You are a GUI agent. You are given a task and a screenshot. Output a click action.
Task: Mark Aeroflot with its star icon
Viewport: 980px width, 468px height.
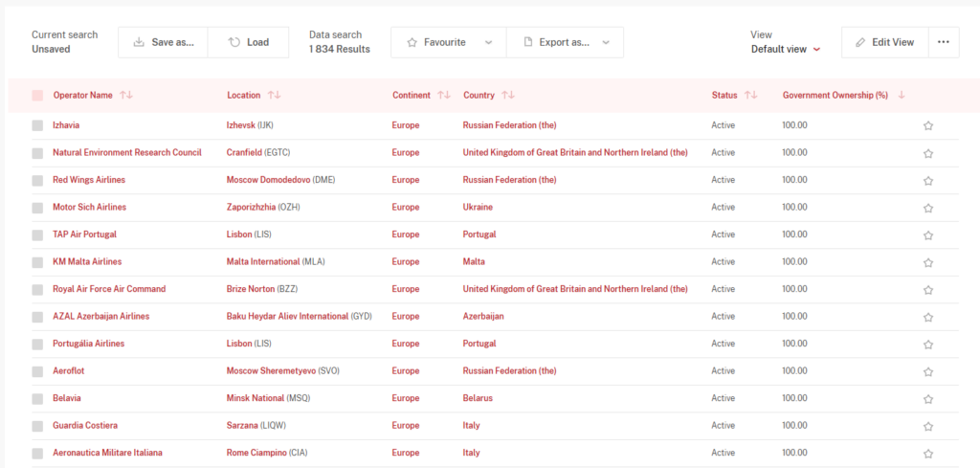click(x=927, y=371)
